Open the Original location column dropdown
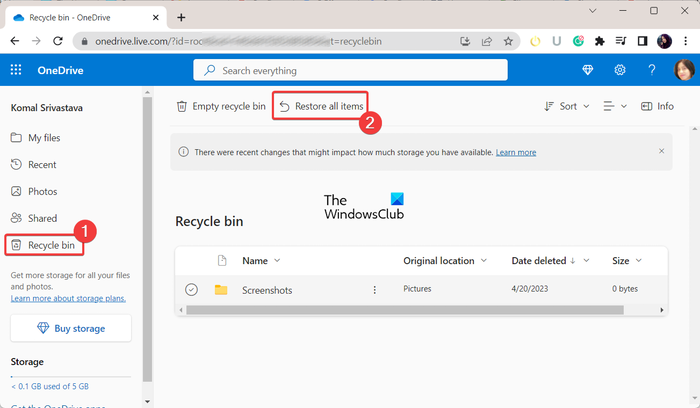The width and height of the screenshot is (700, 408). pos(483,260)
